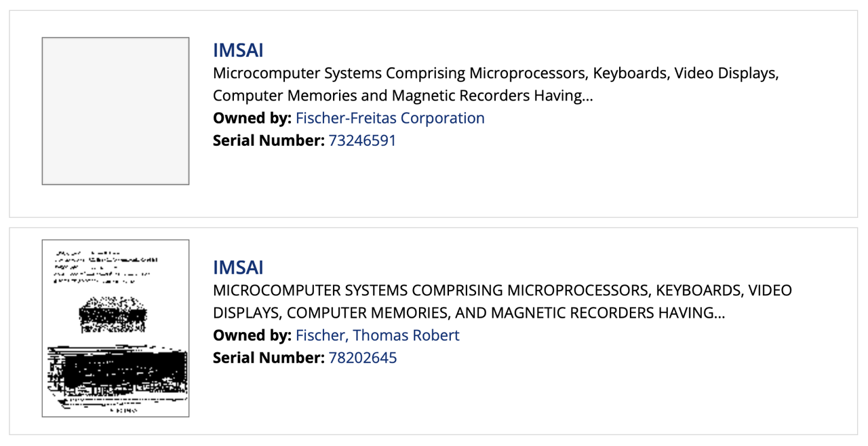Click the 'Owned by:' label next to Fischer, Thomas Robert
The height and width of the screenshot is (446, 868).
pyautogui.click(x=252, y=335)
